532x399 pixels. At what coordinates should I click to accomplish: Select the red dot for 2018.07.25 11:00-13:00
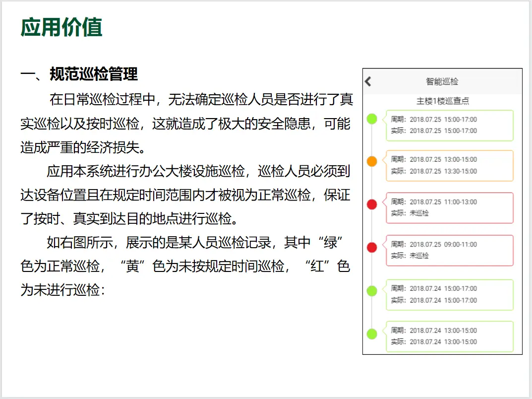click(x=372, y=204)
